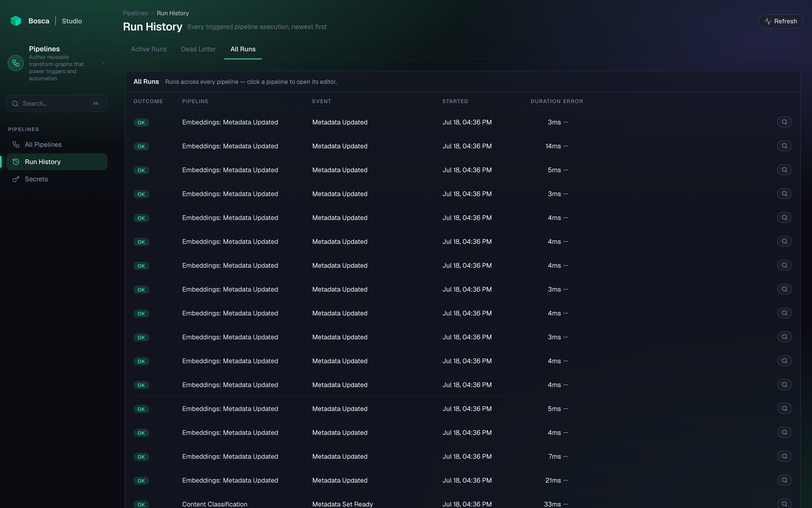Viewport: 812px width, 508px height.
Task: Switch to the Active Runs tab
Action: coord(149,49)
